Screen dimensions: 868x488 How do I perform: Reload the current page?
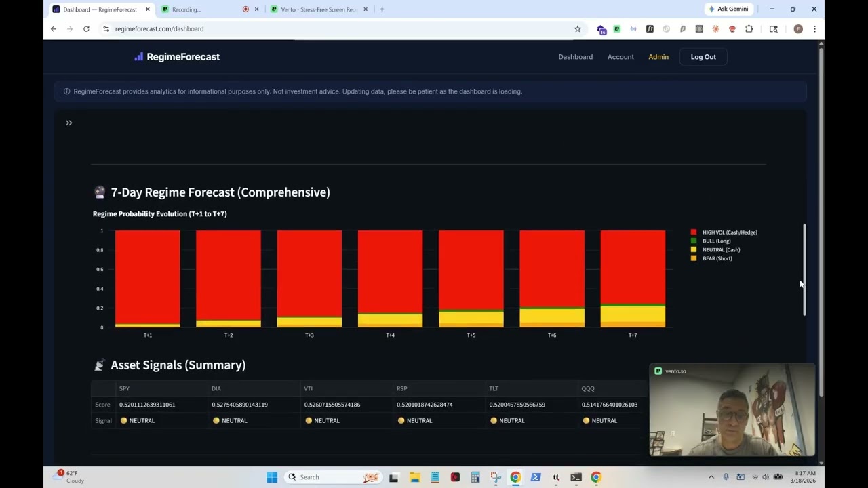[86, 28]
